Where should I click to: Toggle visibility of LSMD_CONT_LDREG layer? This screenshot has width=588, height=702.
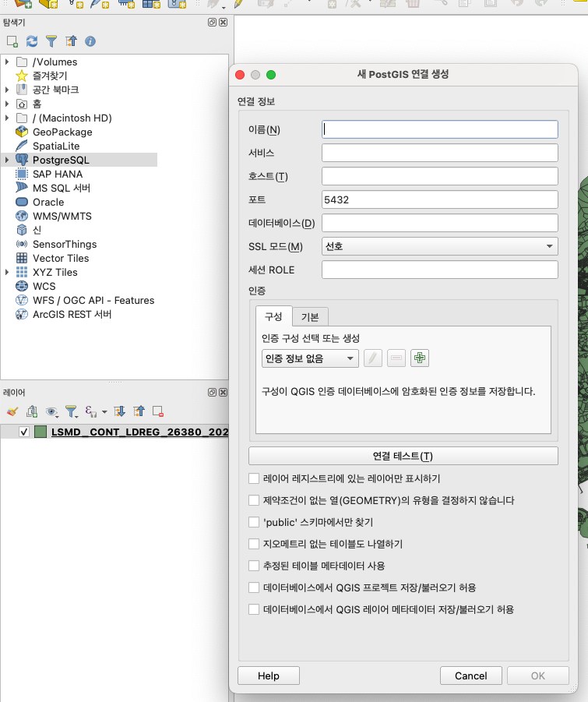coord(24,432)
